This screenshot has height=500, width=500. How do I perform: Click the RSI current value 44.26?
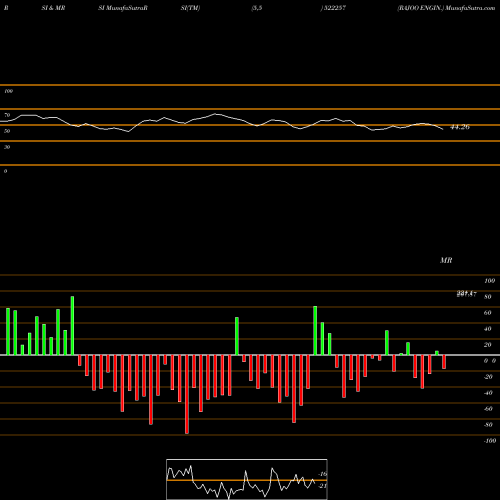pyautogui.click(x=460, y=127)
